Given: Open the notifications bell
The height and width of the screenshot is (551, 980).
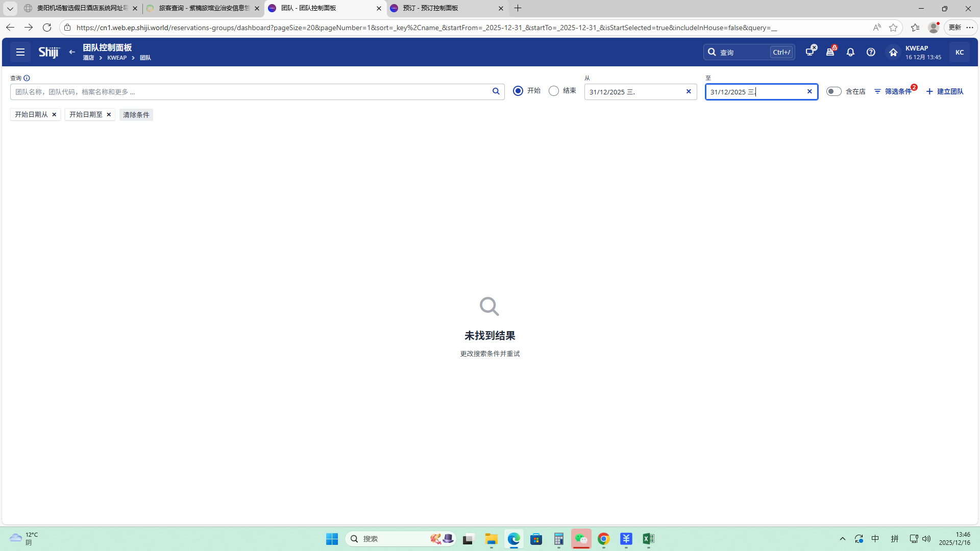Looking at the screenshot, I should click(850, 52).
